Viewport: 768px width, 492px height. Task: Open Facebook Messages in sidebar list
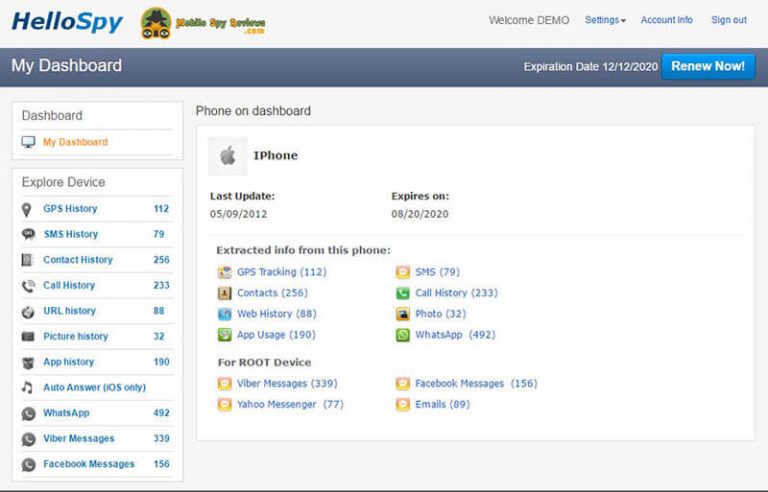pyautogui.click(x=89, y=464)
